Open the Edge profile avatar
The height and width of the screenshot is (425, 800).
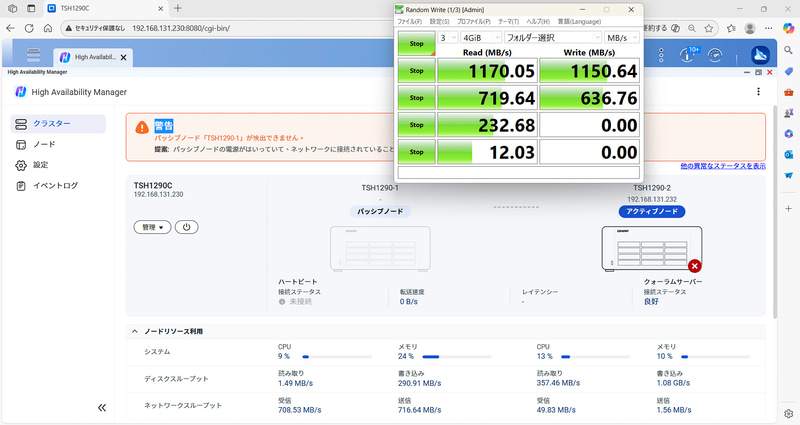point(749,28)
